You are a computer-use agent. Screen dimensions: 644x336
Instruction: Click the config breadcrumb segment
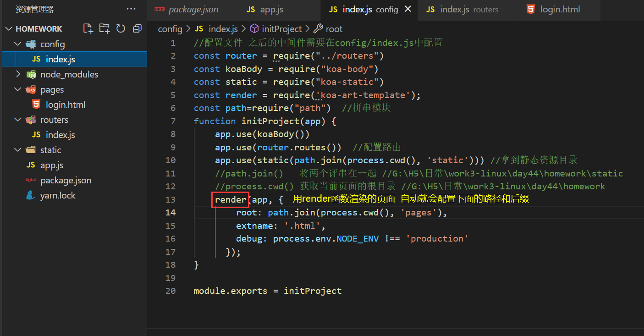click(170, 29)
